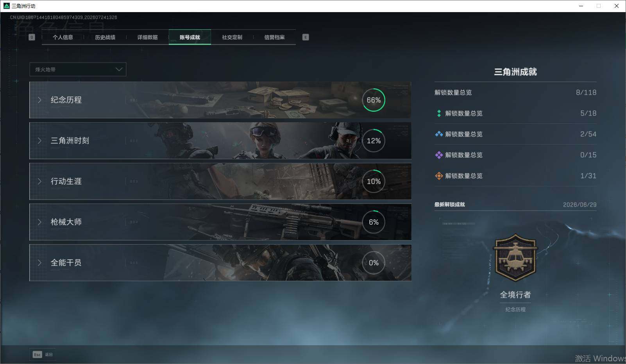626x364 pixels.
Task: Click the purple achievement tier icon
Action: point(439,155)
